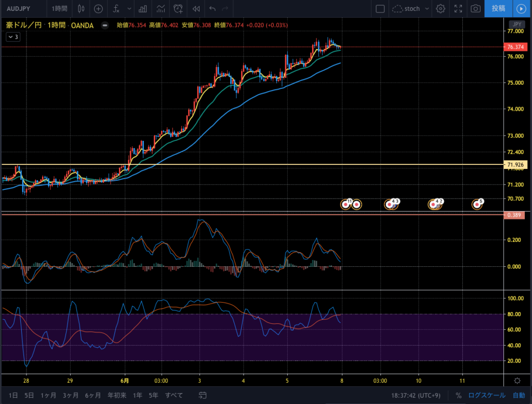Open chart settings gear in toolbar

[441, 8]
